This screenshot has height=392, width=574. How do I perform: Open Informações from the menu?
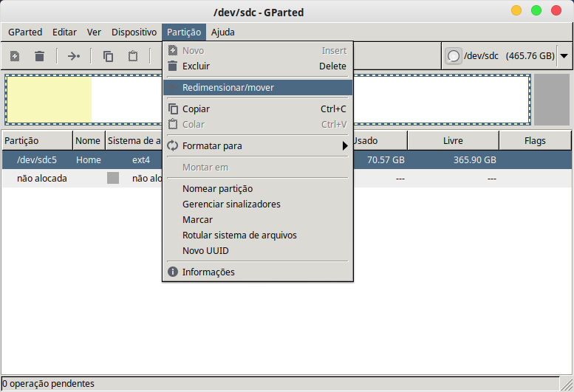click(258, 272)
